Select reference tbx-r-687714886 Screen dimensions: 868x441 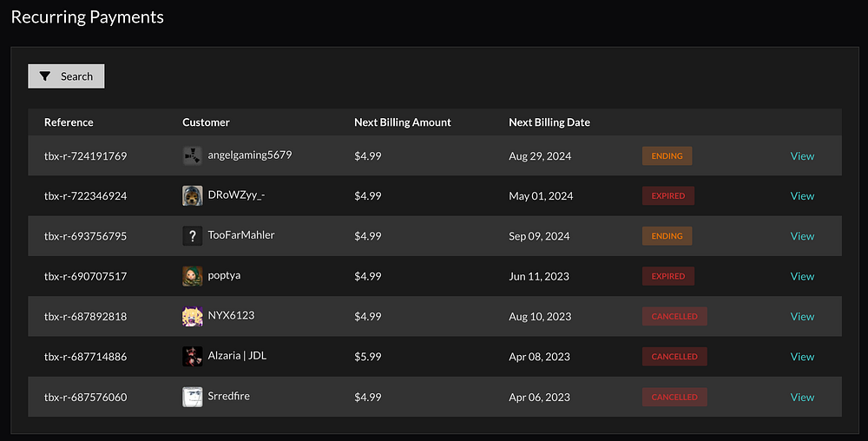pyautogui.click(x=85, y=357)
